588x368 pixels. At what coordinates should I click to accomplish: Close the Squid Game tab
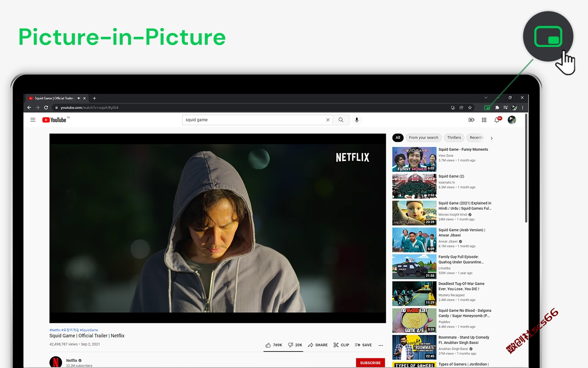pyautogui.click(x=85, y=98)
